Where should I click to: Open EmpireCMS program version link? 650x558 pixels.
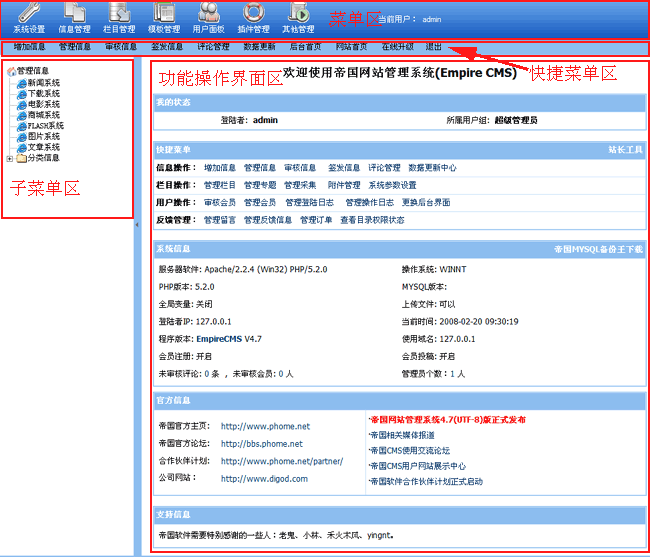pos(219,340)
